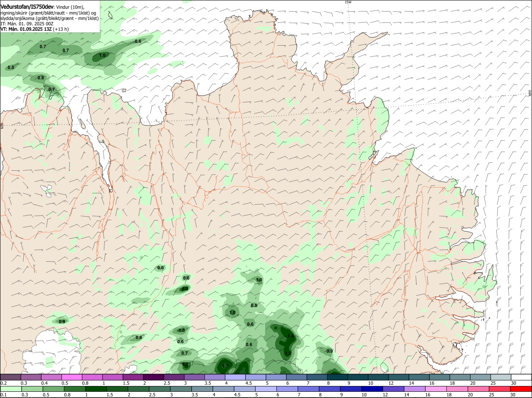Click the Veðurstofan/IS750dev map title
This screenshot has width=532, height=398.
point(27,7)
